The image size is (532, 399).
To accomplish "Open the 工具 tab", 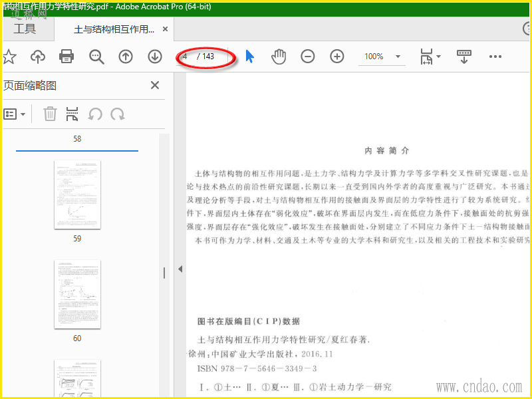I will [x=25, y=29].
